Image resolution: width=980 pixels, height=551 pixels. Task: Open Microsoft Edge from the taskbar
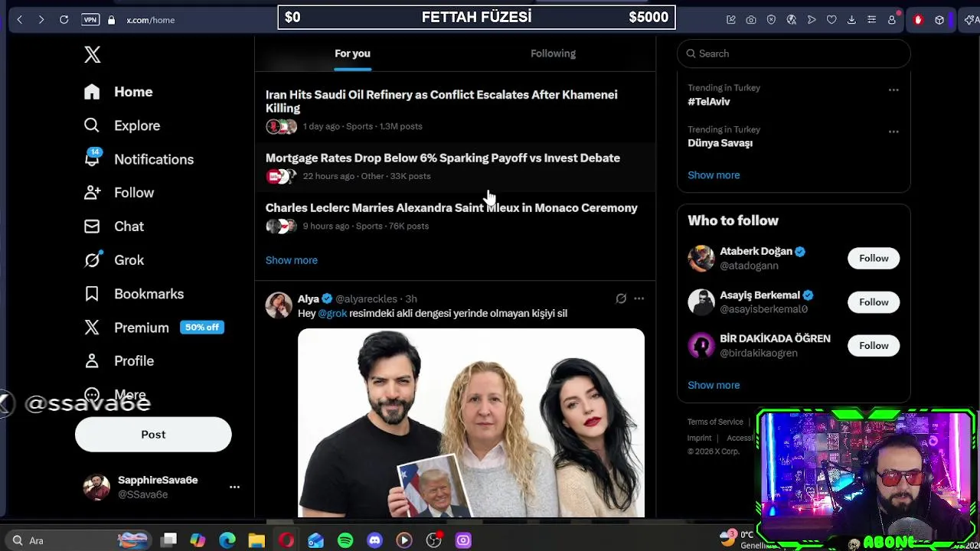point(227,540)
